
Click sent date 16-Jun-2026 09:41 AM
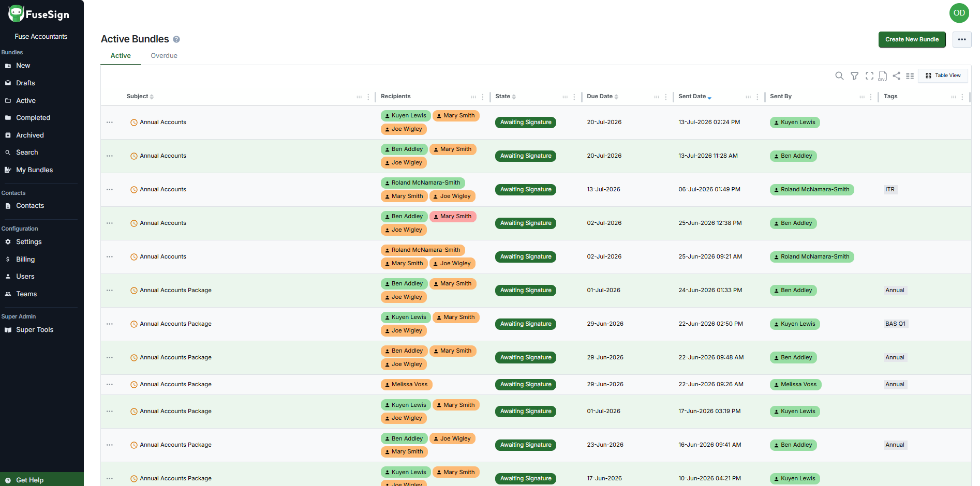click(710, 445)
